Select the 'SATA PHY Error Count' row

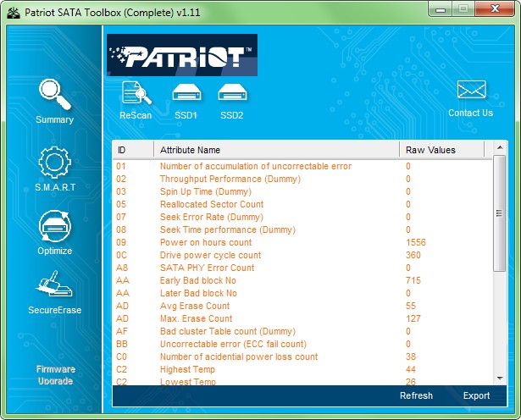pos(302,268)
